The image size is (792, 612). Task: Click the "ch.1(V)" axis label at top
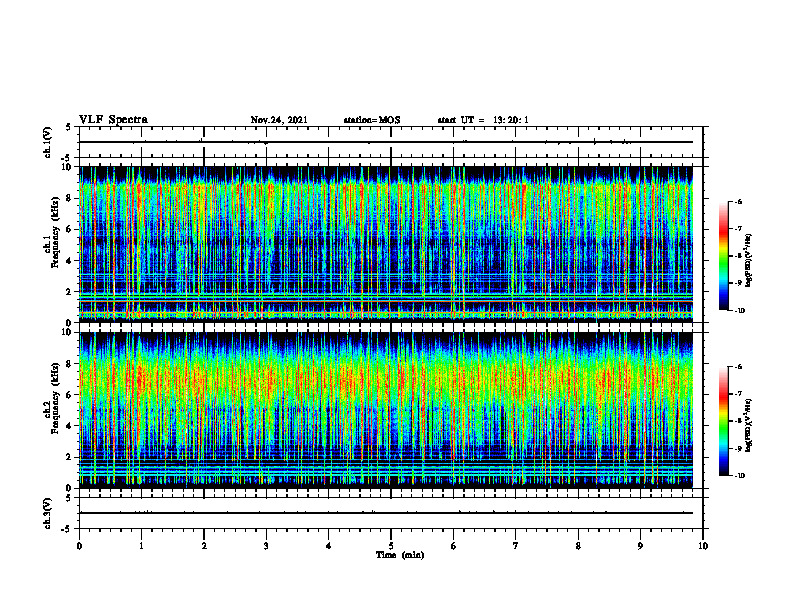click(x=48, y=142)
